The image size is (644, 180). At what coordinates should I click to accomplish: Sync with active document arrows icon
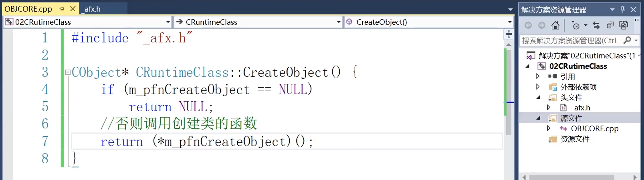coord(596,25)
